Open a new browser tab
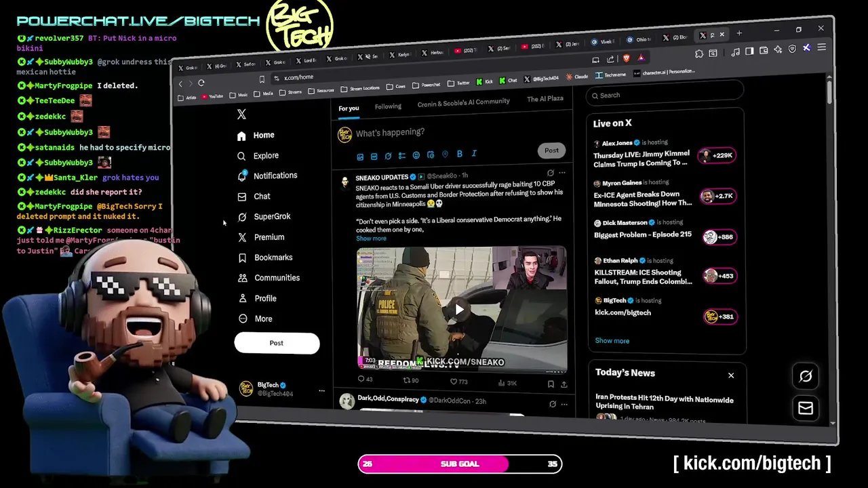This screenshot has width=868, height=488. pyautogui.click(x=739, y=33)
